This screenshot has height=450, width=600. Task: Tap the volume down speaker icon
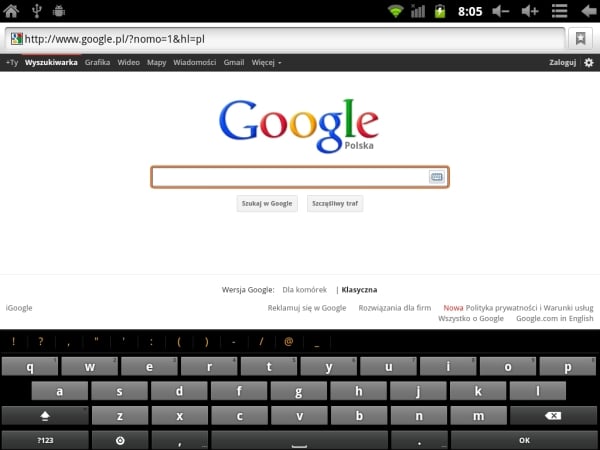click(x=501, y=11)
